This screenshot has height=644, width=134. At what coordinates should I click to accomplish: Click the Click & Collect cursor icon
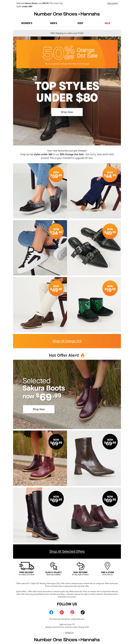tap(54, 566)
